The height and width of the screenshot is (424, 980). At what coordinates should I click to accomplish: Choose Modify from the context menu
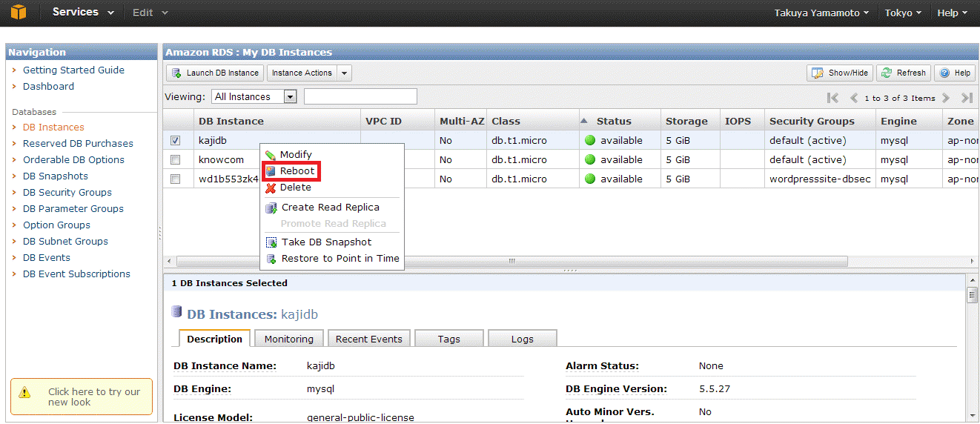[332, 154]
